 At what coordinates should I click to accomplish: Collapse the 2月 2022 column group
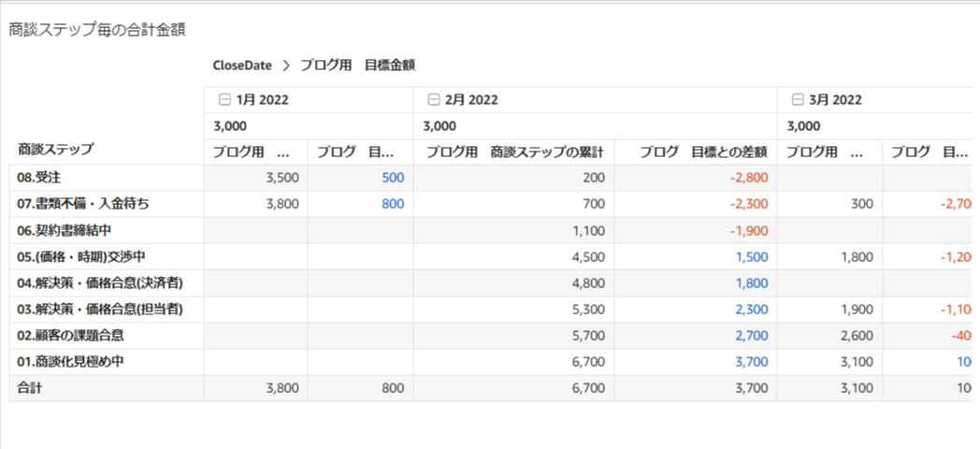click(433, 100)
